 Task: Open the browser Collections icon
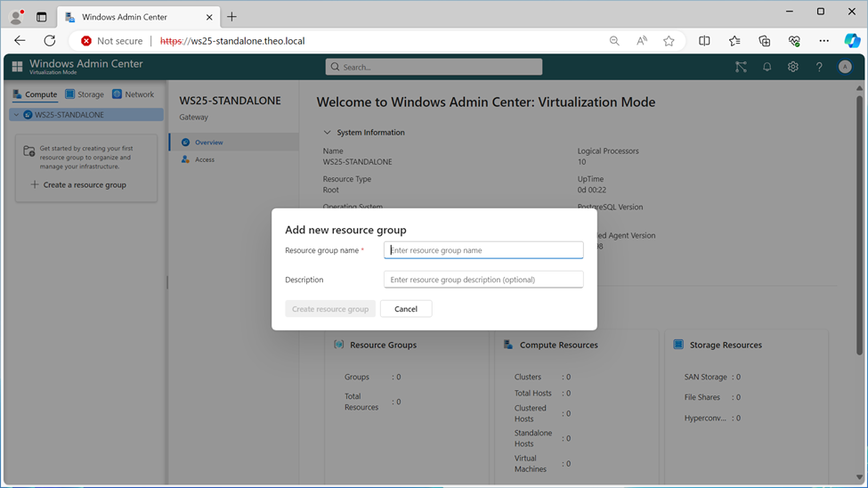point(765,41)
